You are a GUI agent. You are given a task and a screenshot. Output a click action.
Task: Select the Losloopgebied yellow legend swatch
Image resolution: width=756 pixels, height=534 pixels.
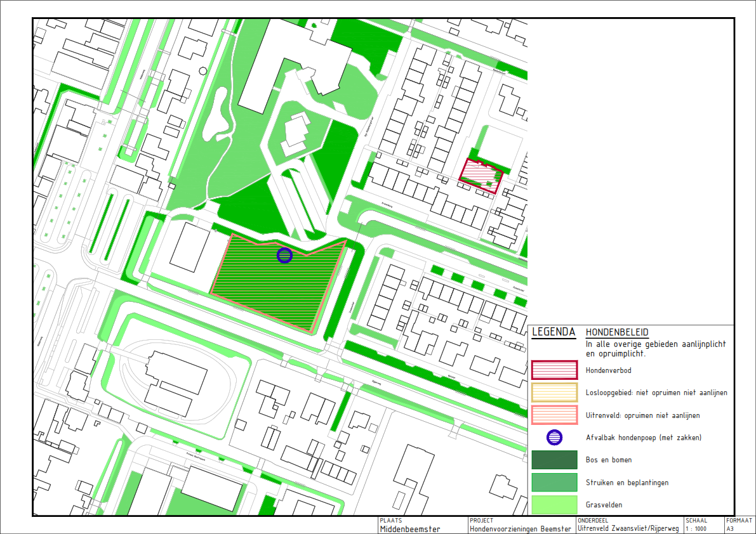click(x=554, y=393)
